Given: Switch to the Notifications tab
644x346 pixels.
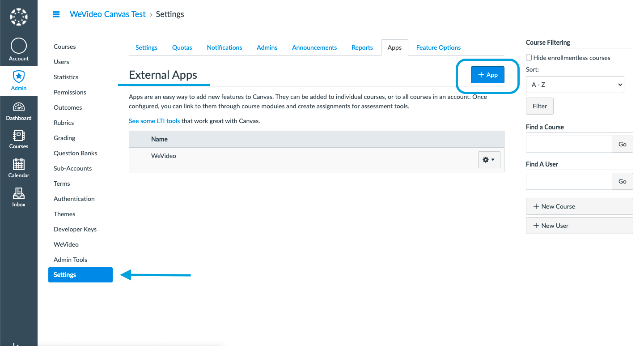Looking at the screenshot, I should (x=225, y=47).
